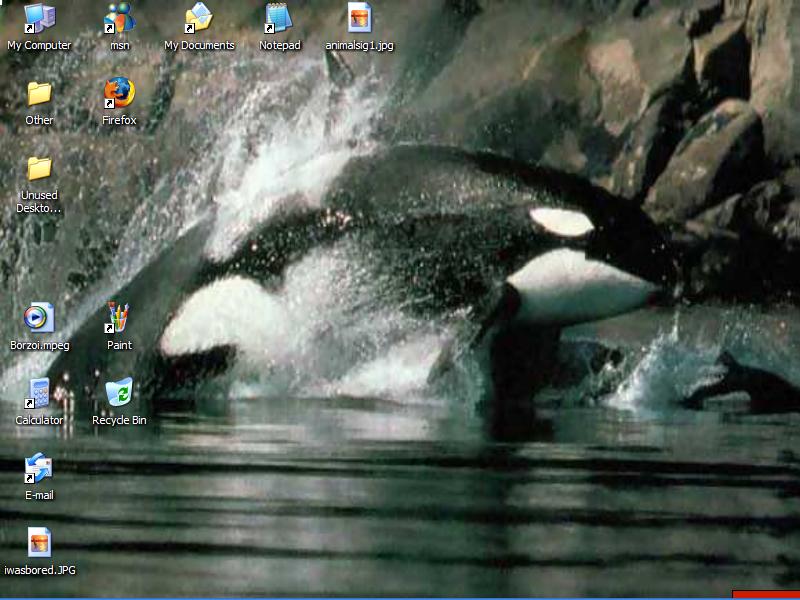The width and height of the screenshot is (800, 600).
Task: Click the Notepad shortcut icon
Action: (x=279, y=18)
